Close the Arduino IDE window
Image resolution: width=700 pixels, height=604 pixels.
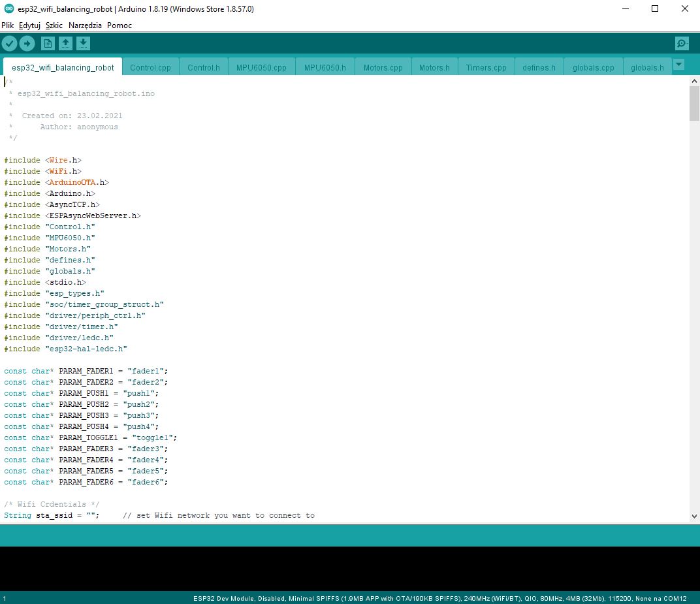pos(685,8)
